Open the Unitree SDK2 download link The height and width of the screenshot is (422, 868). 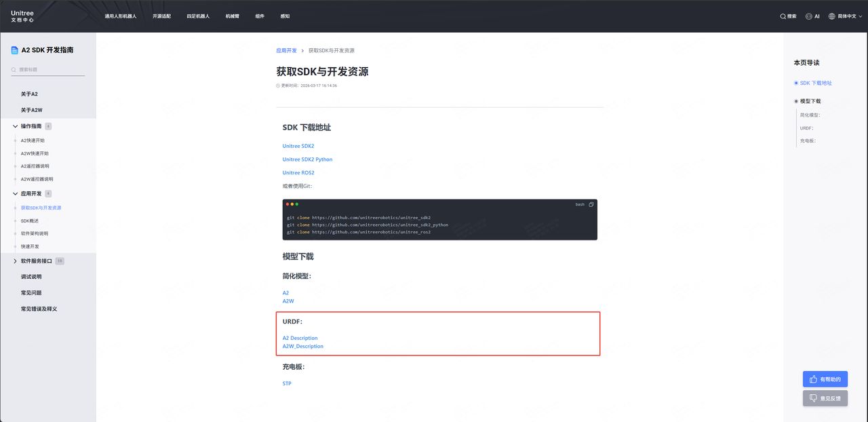[298, 146]
